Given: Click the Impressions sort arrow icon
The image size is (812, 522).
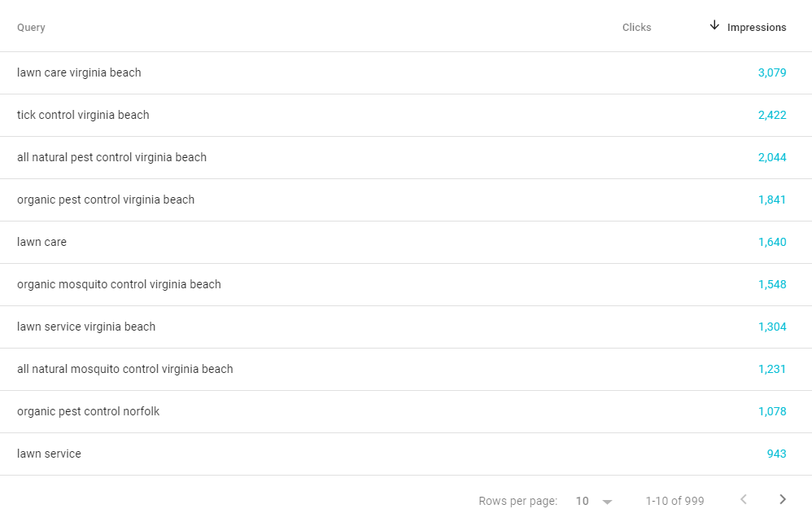Looking at the screenshot, I should (714, 25).
